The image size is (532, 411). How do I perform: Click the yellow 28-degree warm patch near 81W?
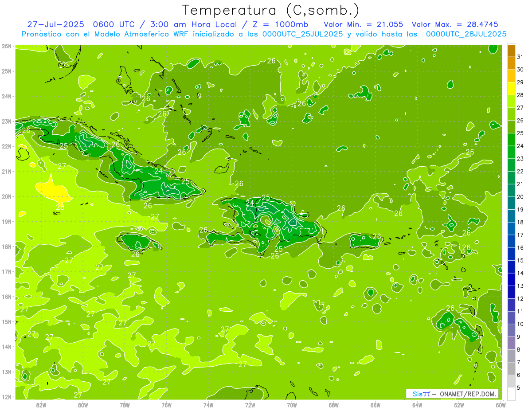(53, 191)
